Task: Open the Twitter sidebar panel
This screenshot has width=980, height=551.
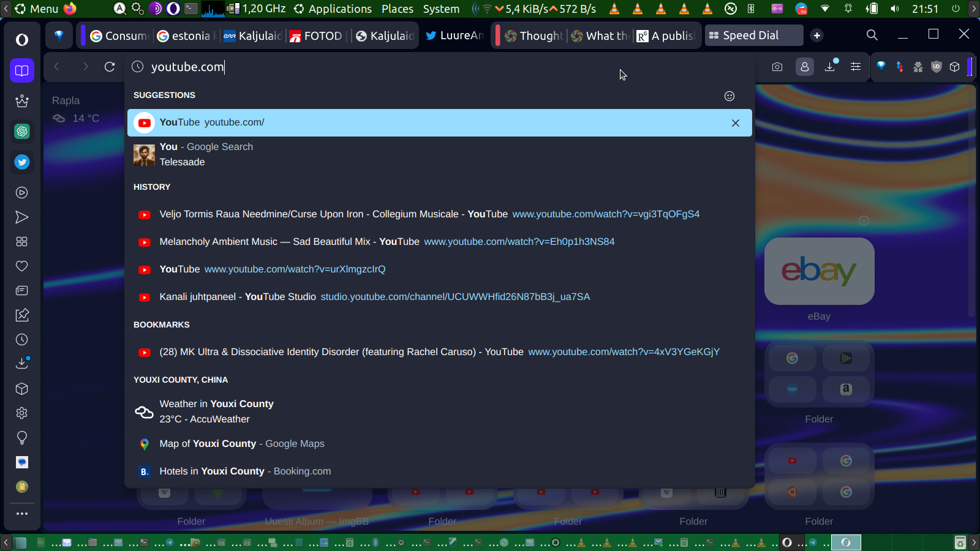Action: (22, 162)
